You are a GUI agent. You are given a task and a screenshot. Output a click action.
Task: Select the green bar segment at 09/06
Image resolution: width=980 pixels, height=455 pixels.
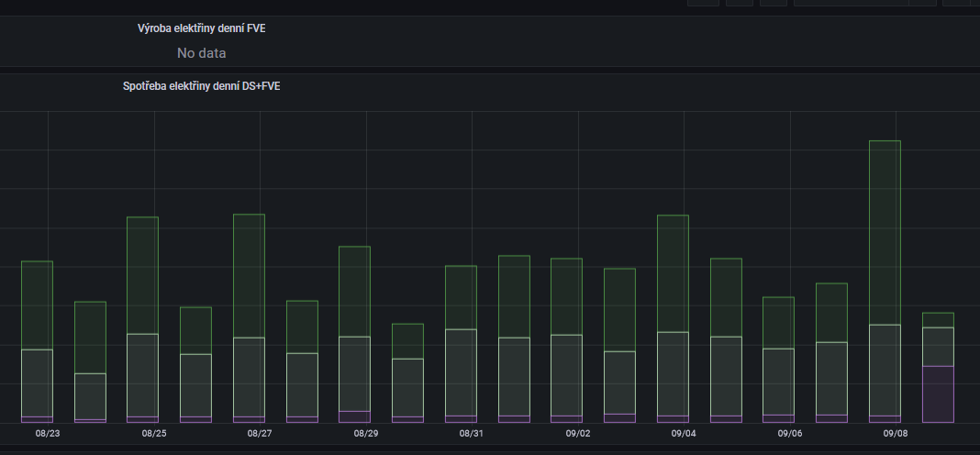[x=778, y=322]
